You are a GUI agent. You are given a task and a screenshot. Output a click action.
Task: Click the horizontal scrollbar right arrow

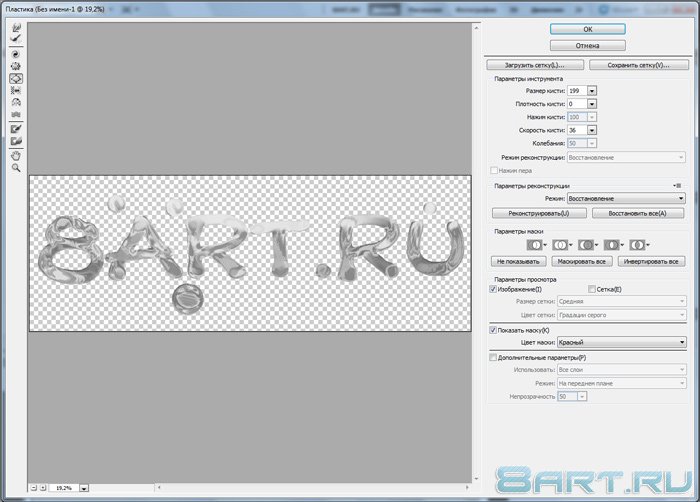pos(467,488)
